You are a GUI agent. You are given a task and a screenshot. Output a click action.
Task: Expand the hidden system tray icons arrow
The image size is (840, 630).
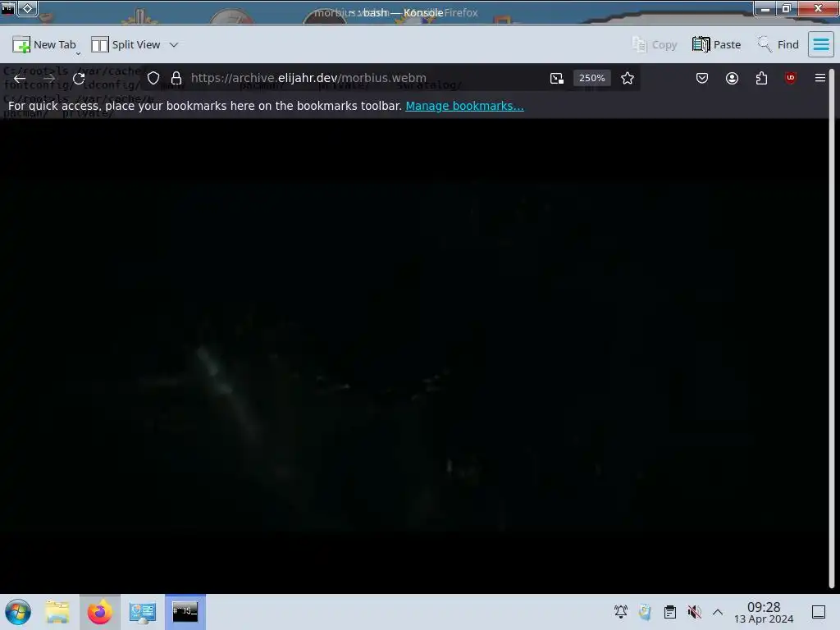pyautogui.click(x=718, y=612)
